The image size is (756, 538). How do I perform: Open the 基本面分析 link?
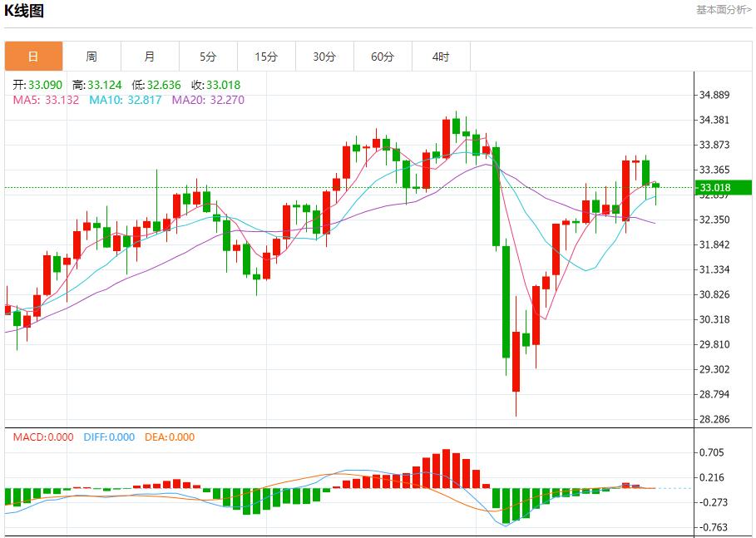(x=723, y=10)
